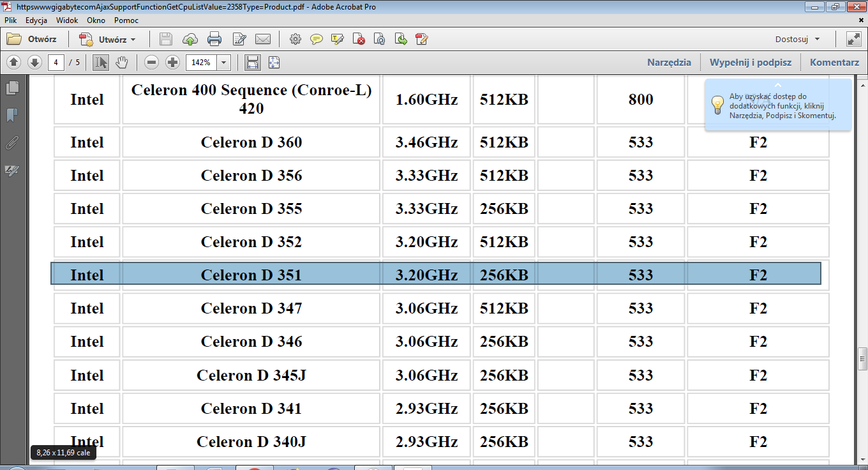Click the 'Celeron D 340J' cell
The image size is (868, 470).
(251, 441)
